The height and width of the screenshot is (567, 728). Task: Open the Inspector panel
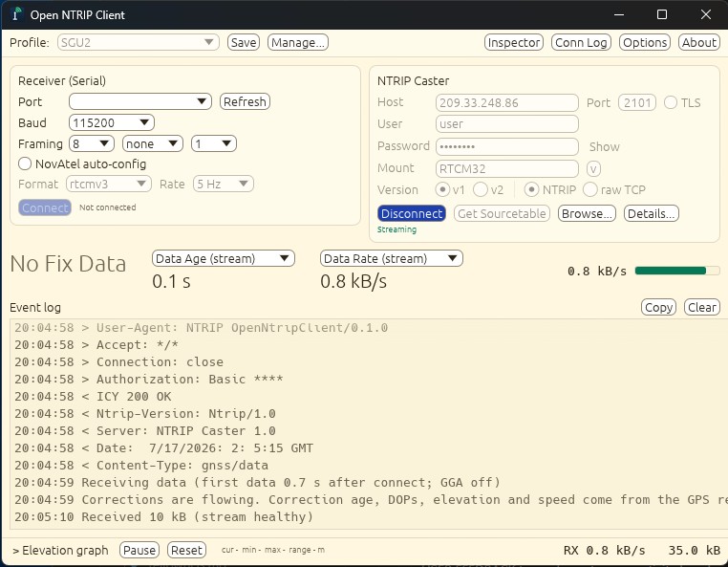(x=514, y=42)
